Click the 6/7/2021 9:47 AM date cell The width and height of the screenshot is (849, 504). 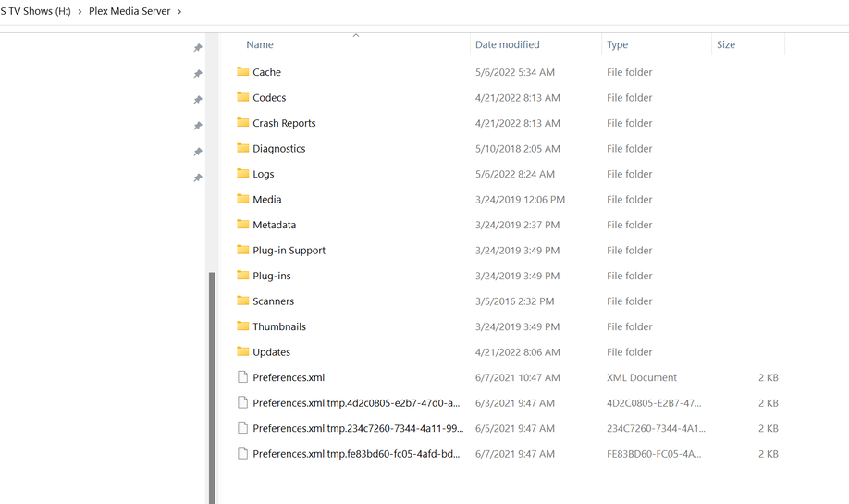coord(515,454)
